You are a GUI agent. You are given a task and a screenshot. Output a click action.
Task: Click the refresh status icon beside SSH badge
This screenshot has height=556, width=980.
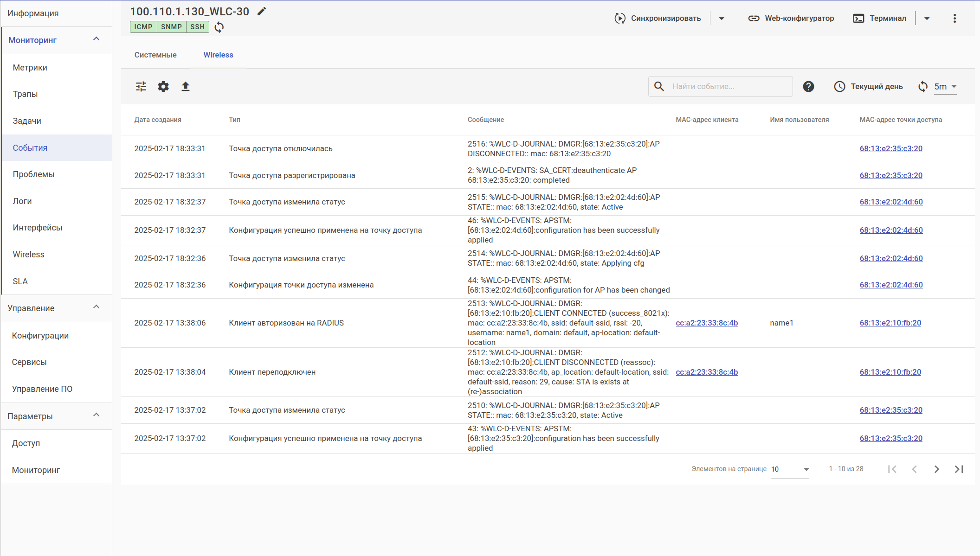(x=219, y=27)
